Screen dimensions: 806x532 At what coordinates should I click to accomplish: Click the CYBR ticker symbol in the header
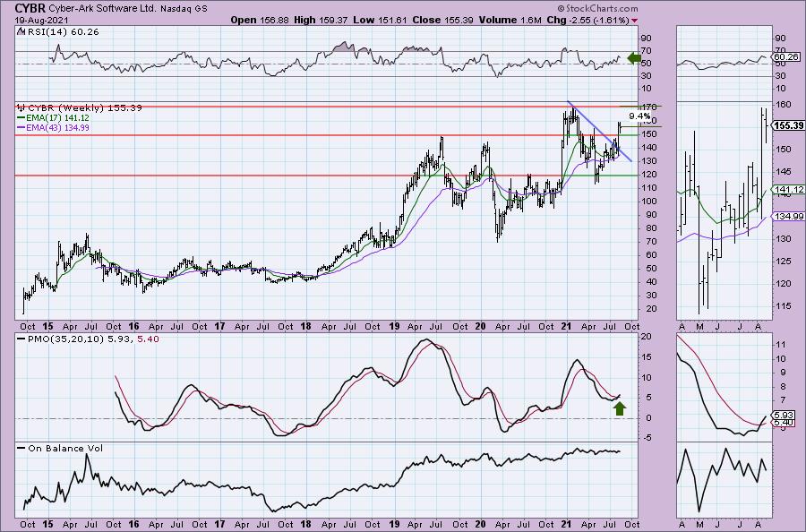pos(30,8)
